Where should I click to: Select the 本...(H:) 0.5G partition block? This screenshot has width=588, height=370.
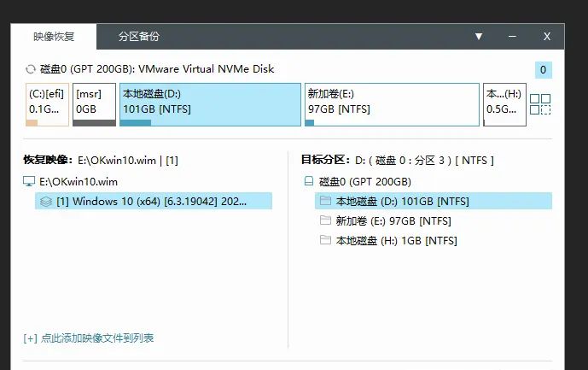coord(504,104)
